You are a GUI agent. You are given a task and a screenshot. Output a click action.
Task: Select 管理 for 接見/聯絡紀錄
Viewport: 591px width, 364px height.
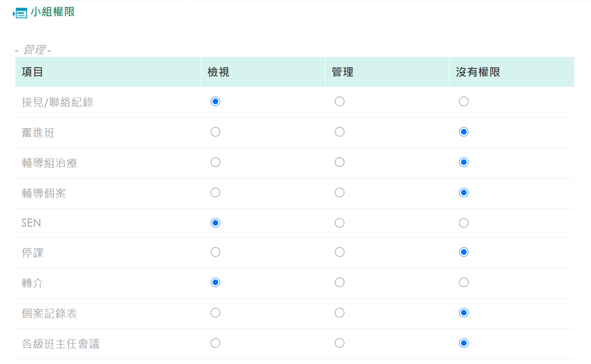click(340, 101)
